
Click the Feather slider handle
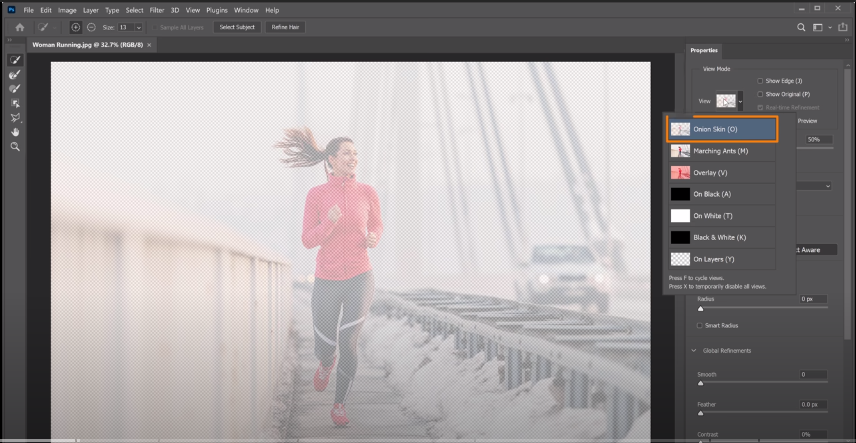(x=700, y=413)
